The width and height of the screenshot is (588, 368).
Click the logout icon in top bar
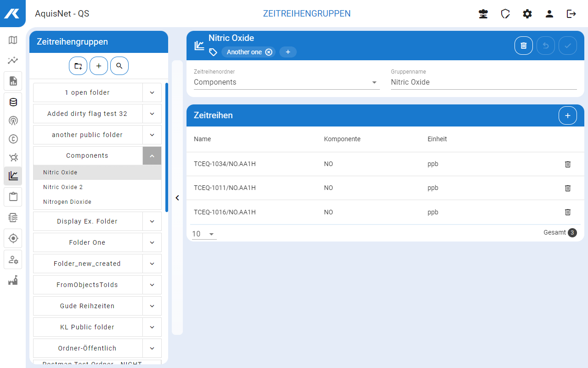571,14
